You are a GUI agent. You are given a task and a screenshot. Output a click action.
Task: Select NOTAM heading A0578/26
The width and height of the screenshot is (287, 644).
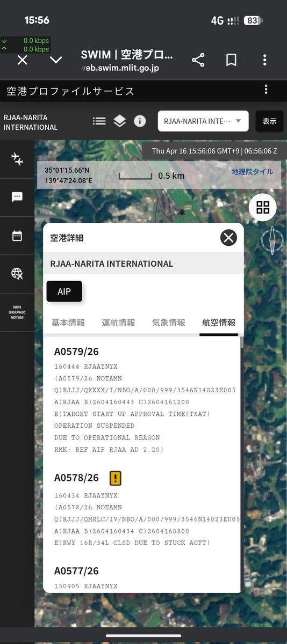pyautogui.click(x=76, y=478)
